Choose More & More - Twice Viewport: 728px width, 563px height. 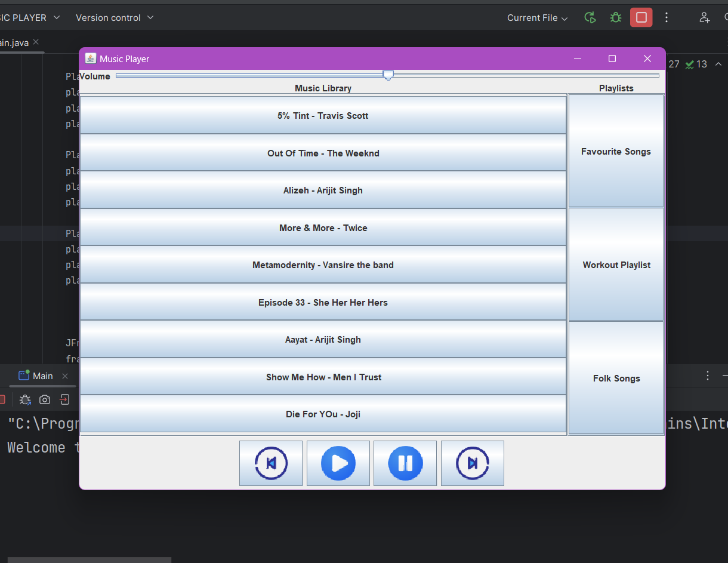(323, 227)
